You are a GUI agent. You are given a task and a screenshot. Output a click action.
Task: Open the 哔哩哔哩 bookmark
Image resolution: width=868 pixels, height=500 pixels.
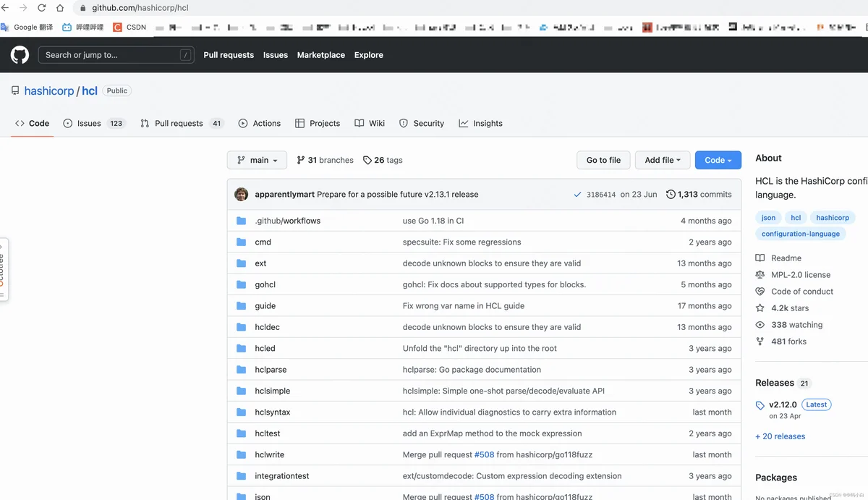(83, 27)
